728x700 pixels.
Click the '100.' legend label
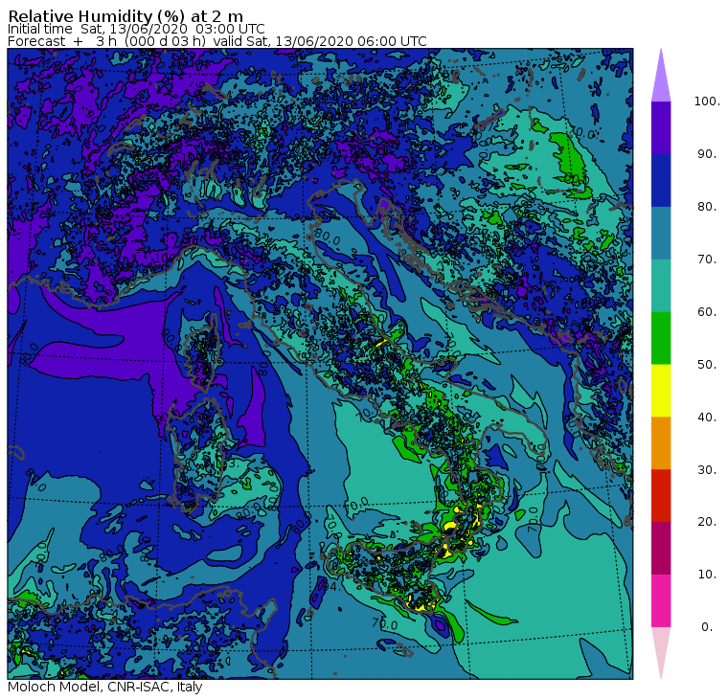click(707, 102)
